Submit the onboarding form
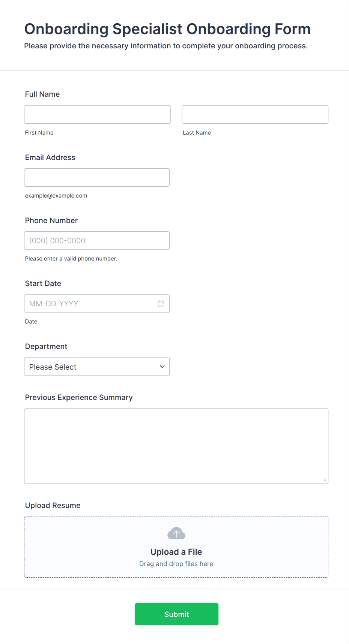 pyautogui.click(x=177, y=614)
